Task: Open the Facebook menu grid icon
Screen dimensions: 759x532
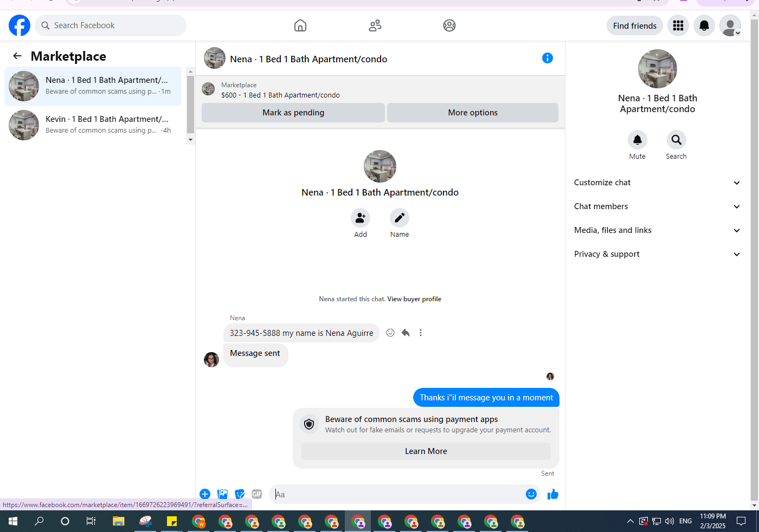Action: [x=678, y=25]
